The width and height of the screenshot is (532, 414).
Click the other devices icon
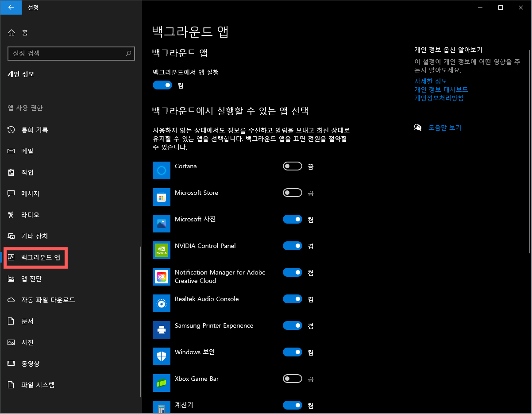12,236
